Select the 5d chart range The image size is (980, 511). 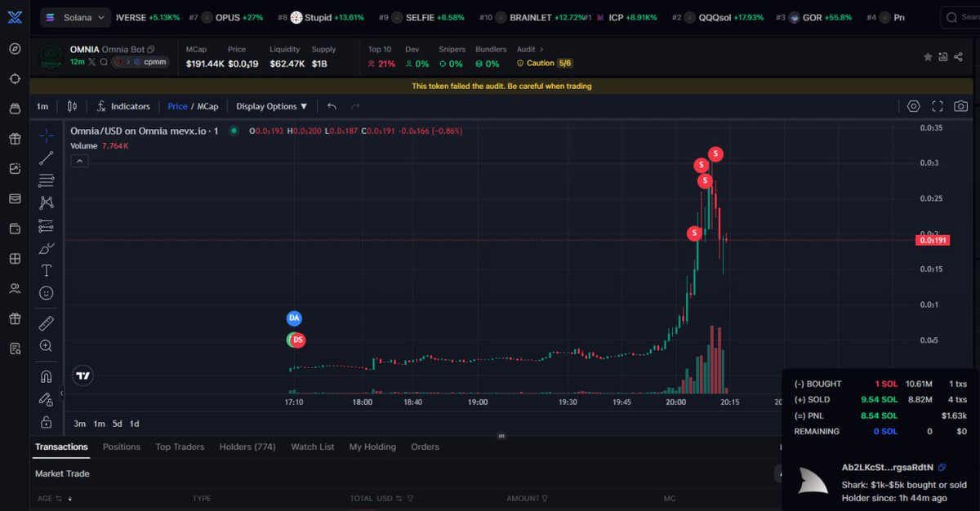(x=118, y=424)
